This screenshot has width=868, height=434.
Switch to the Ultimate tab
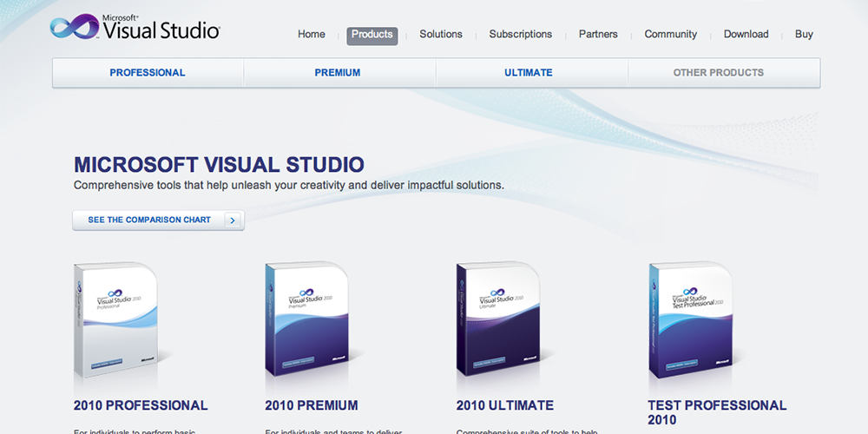coord(529,73)
